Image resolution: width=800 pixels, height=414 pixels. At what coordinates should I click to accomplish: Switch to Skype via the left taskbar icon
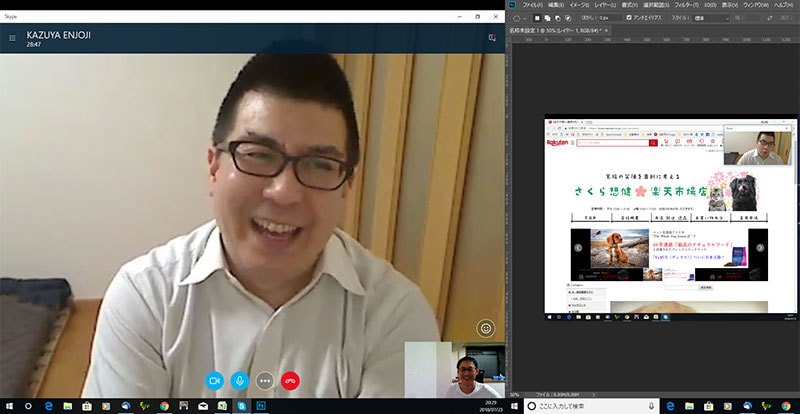pos(242,406)
